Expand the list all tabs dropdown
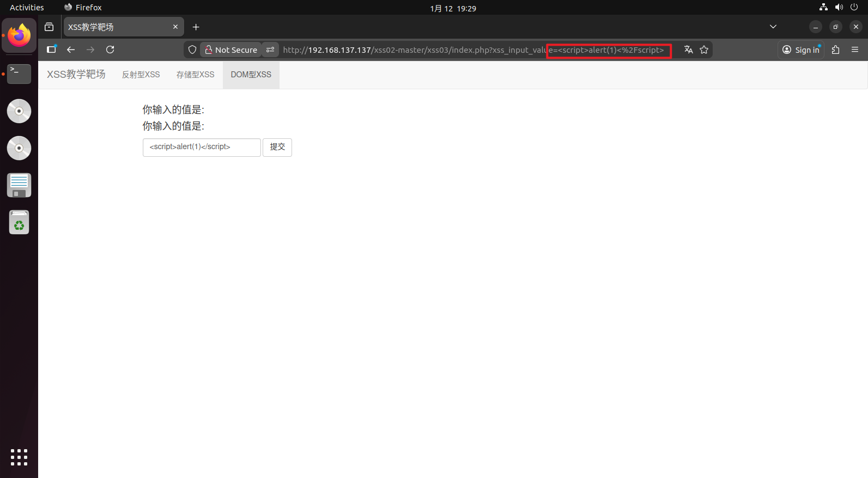The image size is (868, 478). coord(773,27)
